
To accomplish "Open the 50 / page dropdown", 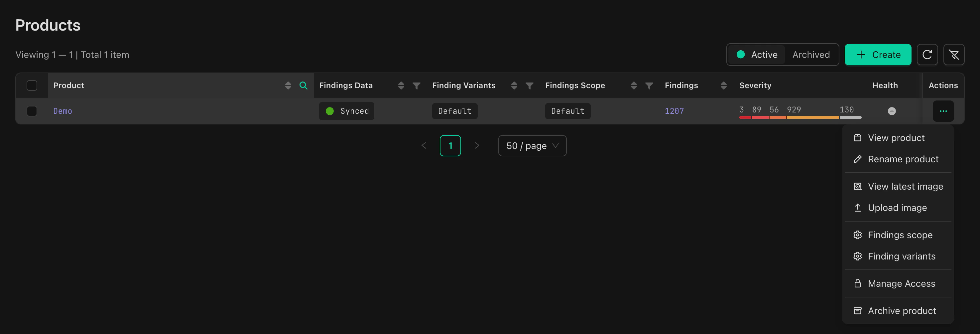I will pos(532,145).
